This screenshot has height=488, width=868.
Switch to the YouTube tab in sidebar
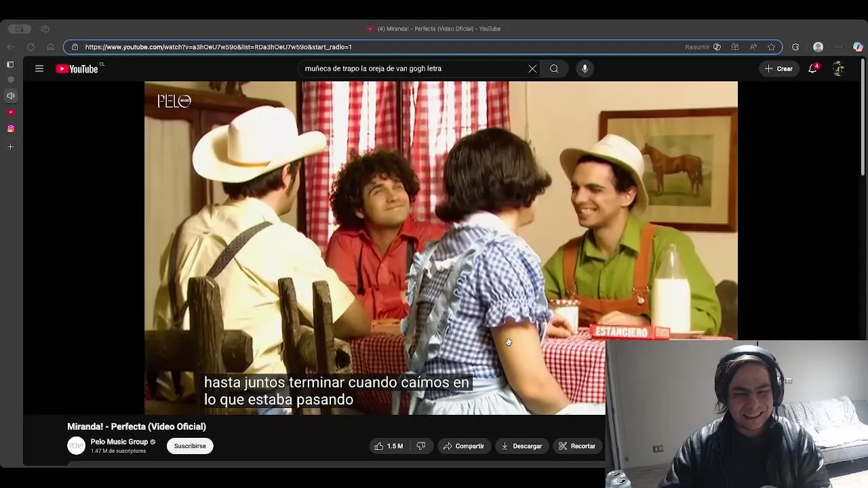(10, 112)
